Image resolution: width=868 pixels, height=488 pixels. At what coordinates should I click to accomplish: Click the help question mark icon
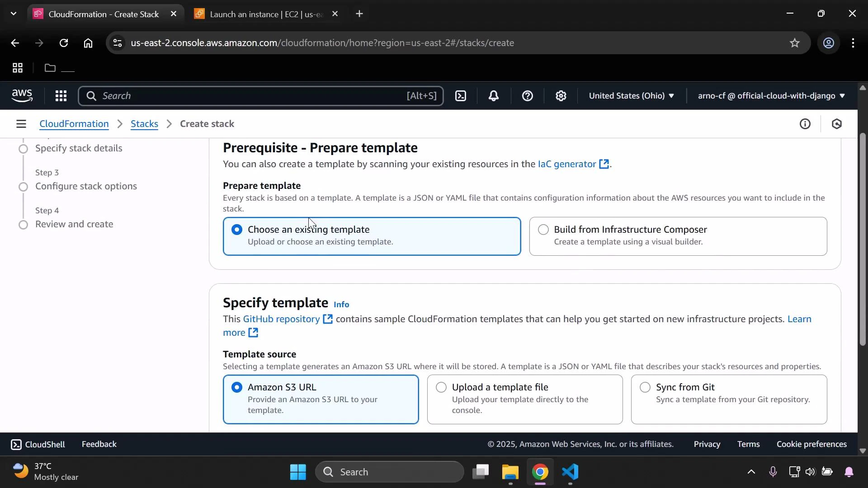pos(527,96)
